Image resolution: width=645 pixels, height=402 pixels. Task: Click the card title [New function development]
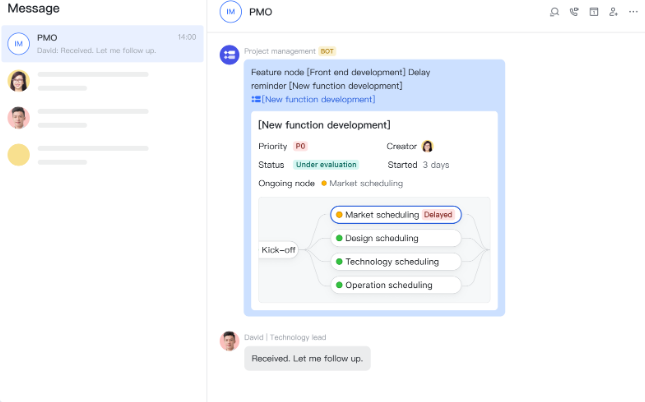324,125
